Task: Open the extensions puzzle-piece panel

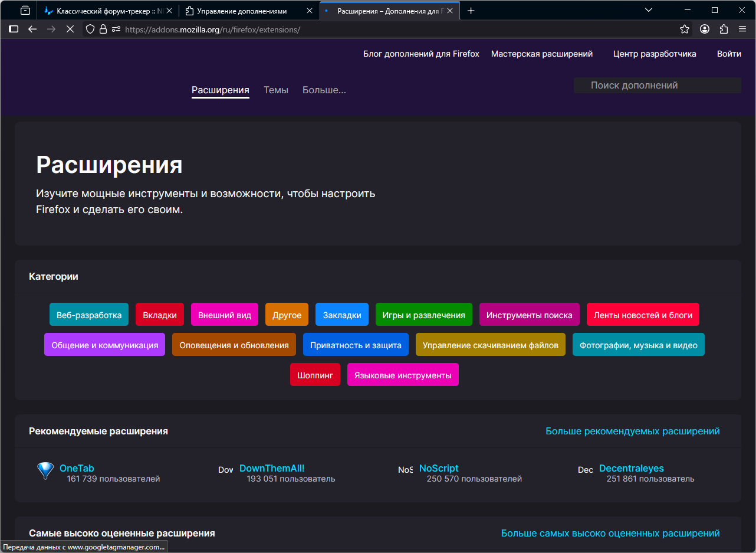Action: 724,29
